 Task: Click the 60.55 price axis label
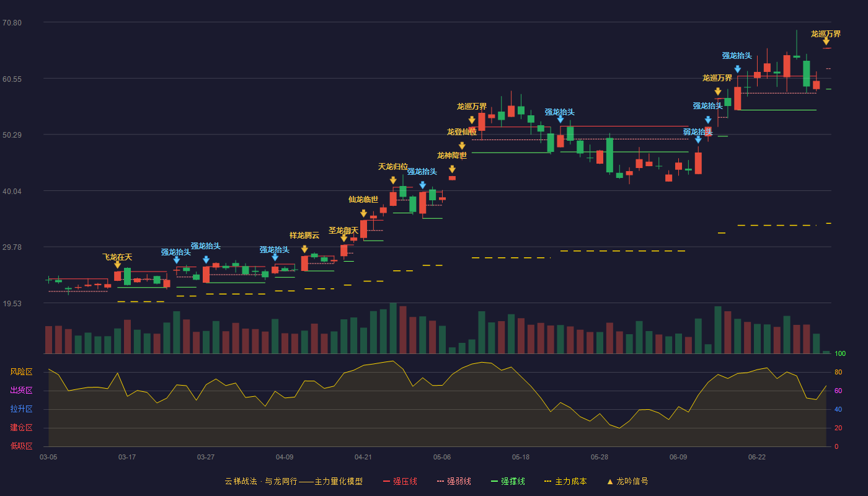click(12, 79)
